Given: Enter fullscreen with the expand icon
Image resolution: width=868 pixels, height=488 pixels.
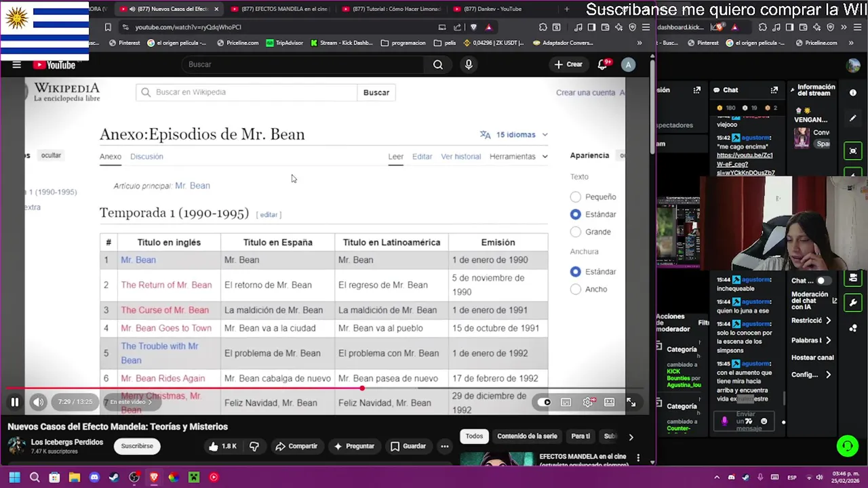Looking at the screenshot, I should pyautogui.click(x=631, y=402).
